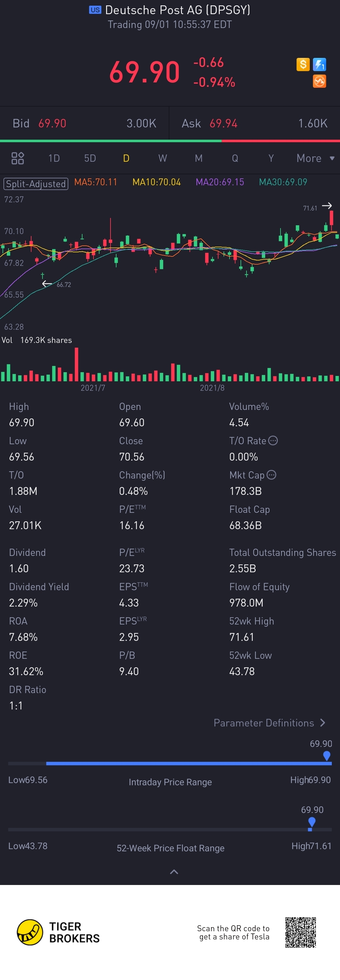This screenshot has height=980, width=340.
Task: Tap the MA30:69.09 indicator label
Action: pyautogui.click(x=283, y=182)
